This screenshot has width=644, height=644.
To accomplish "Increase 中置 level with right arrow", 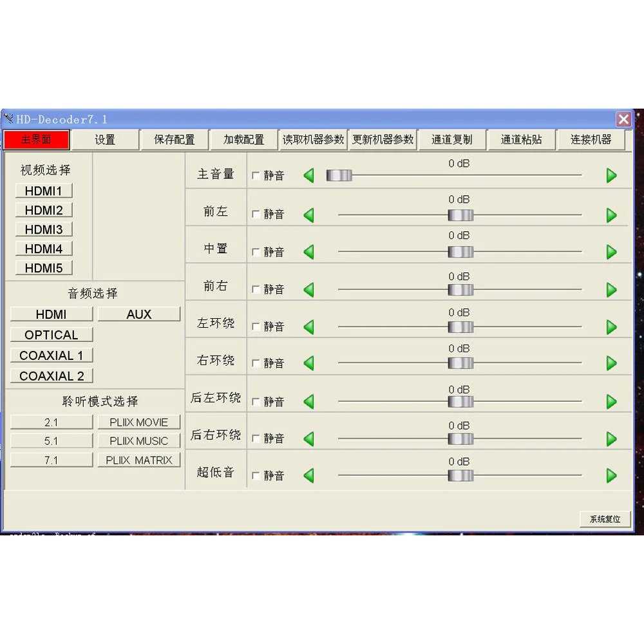I will tap(612, 251).
